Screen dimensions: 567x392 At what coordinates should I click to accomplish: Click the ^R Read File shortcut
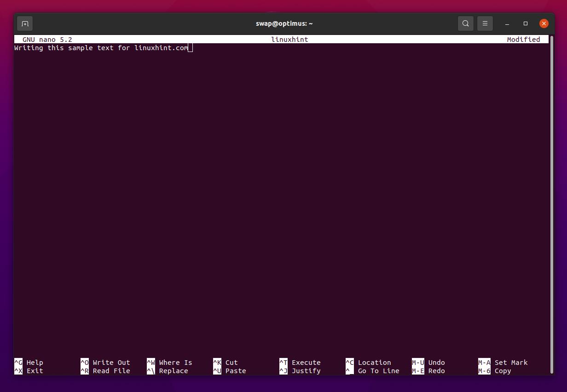coord(105,371)
